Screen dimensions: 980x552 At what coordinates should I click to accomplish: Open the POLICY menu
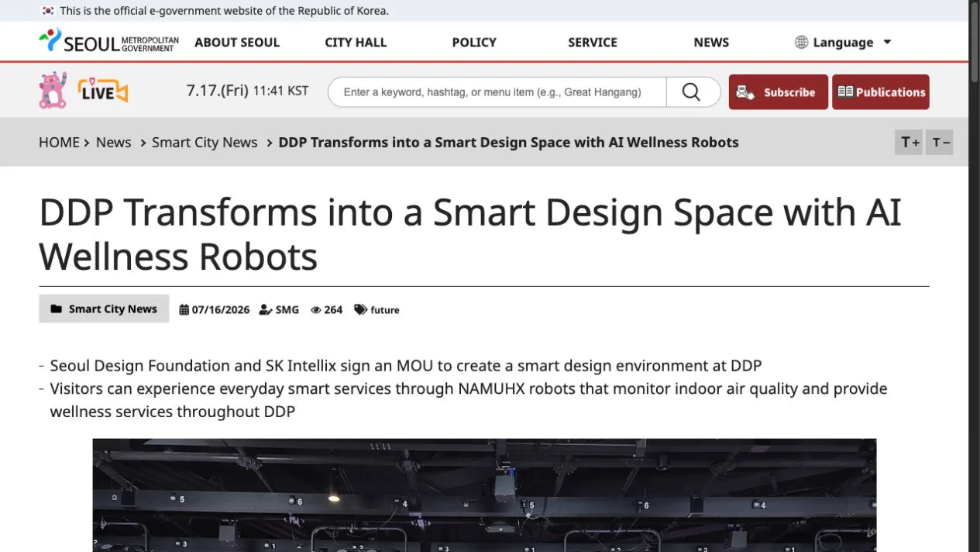(474, 42)
